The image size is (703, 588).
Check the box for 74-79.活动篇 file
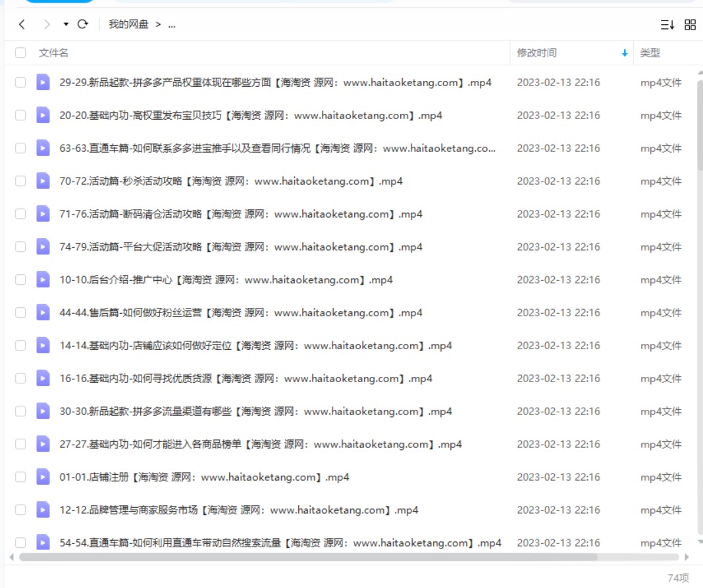[x=20, y=247]
